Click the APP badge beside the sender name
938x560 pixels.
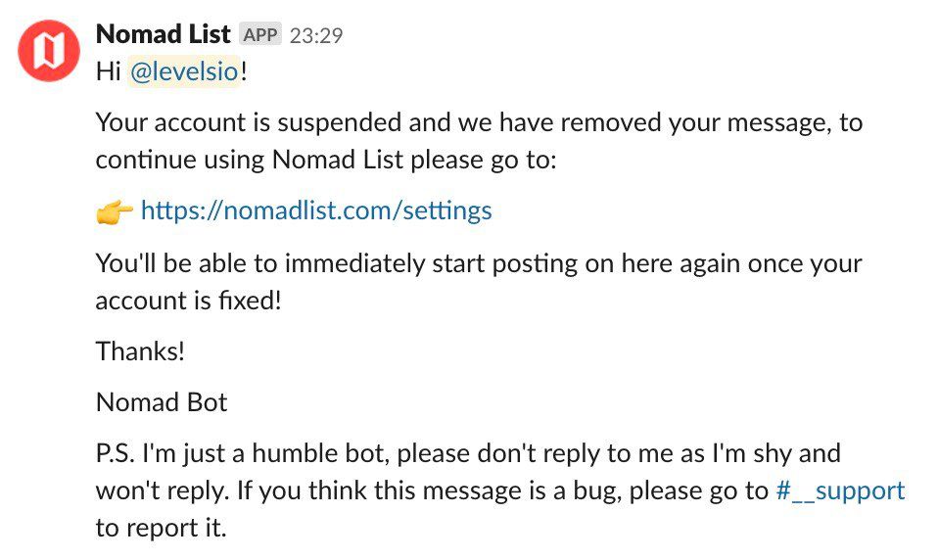click(259, 35)
